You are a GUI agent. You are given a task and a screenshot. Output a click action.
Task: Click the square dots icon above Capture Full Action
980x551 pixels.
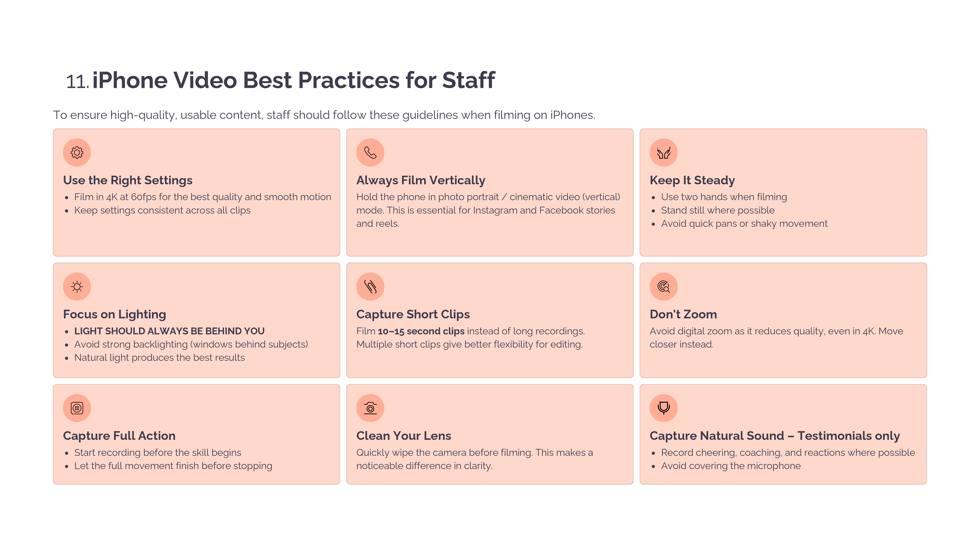(77, 408)
